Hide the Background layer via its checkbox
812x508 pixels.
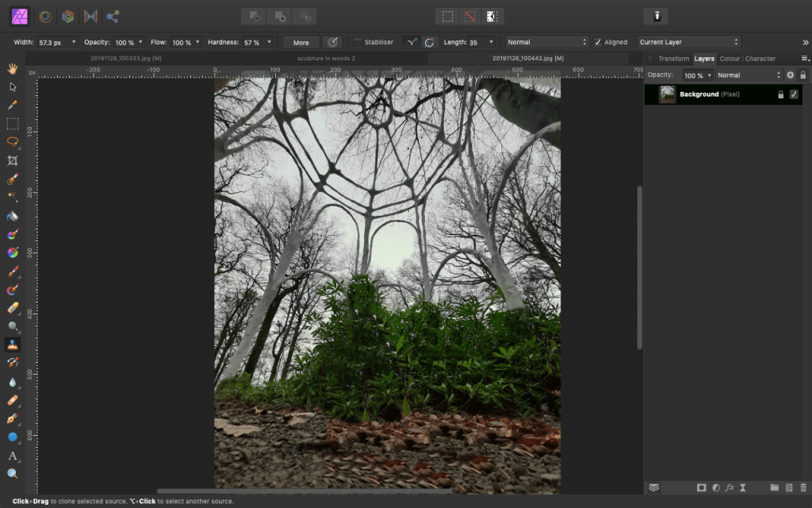pos(794,94)
